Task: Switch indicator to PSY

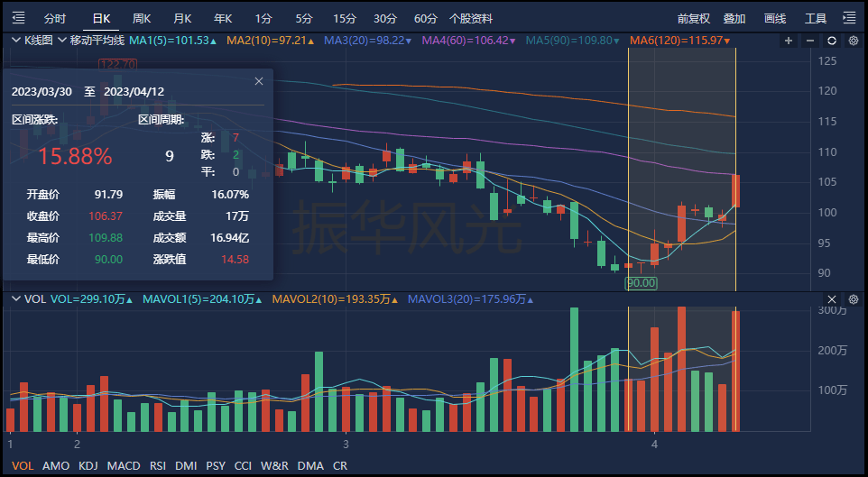Action: click(x=216, y=466)
